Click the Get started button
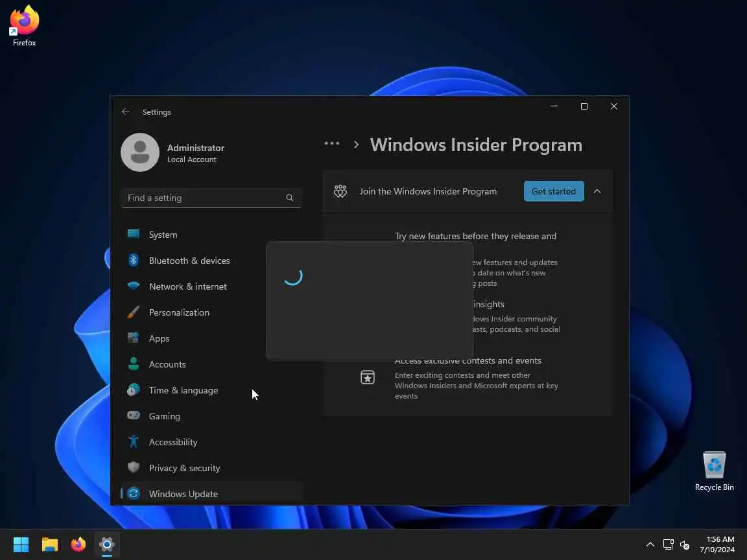Screen dimensions: 747x560 [x=554, y=191]
